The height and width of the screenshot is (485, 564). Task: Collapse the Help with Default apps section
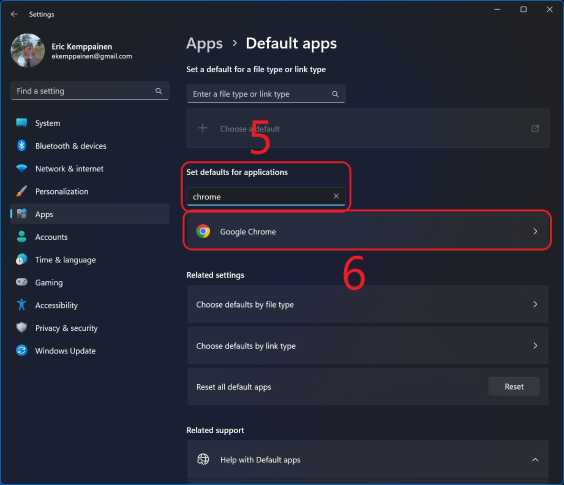click(535, 459)
